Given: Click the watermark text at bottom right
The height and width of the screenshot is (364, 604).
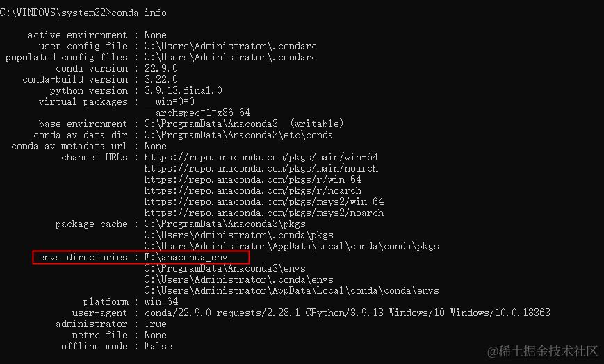Looking at the screenshot, I should click(x=542, y=351).
